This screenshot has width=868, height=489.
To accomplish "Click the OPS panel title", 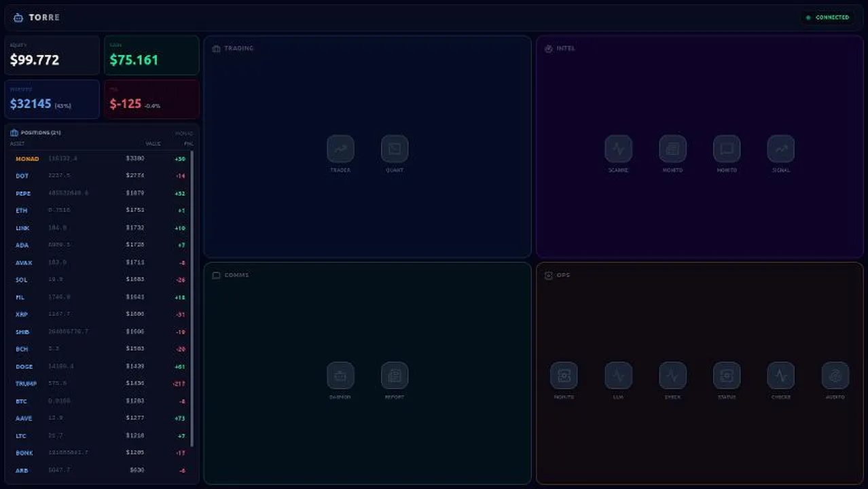I will [x=563, y=275].
